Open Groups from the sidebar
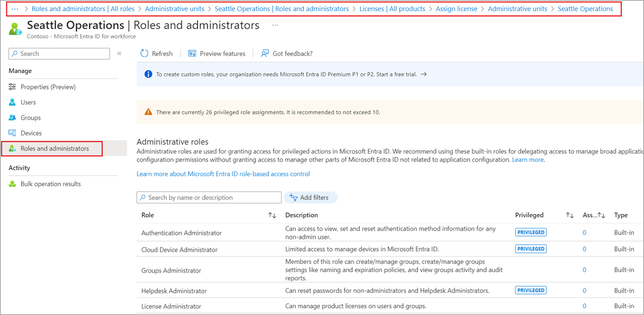Viewport: 644px width, 315px height. 30,118
